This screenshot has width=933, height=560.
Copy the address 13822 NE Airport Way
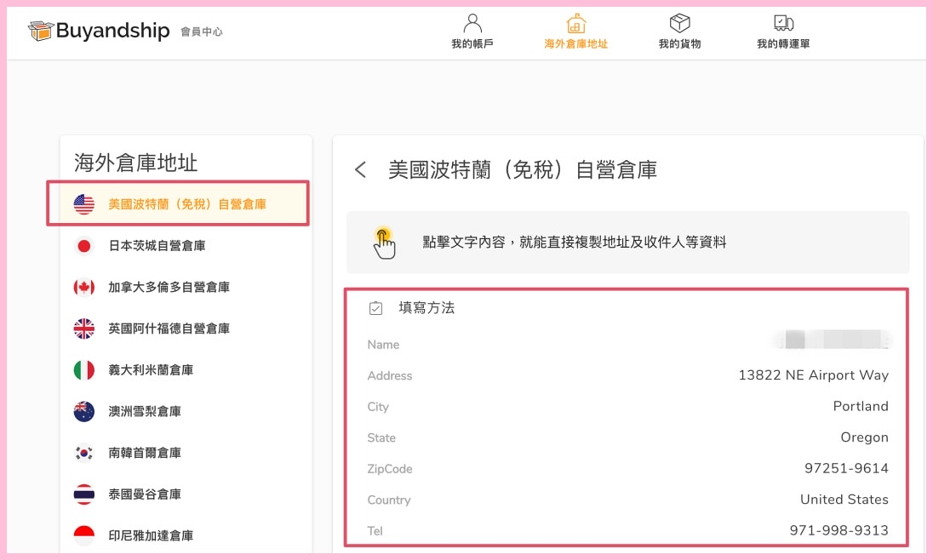click(813, 375)
